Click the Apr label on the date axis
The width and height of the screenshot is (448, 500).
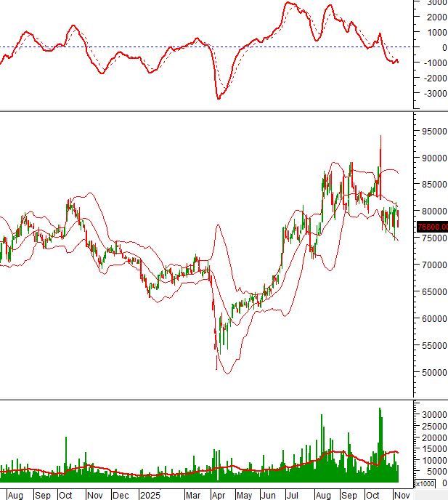click(219, 495)
